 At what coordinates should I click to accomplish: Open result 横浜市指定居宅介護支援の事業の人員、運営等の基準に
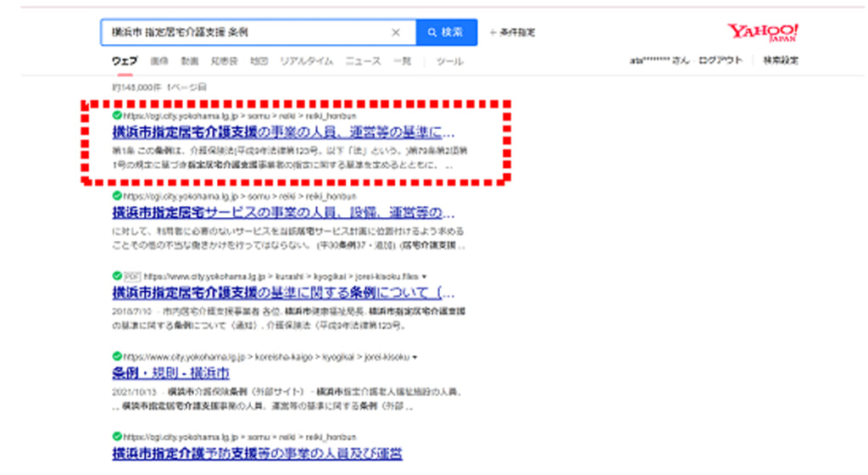coord(283,132)
